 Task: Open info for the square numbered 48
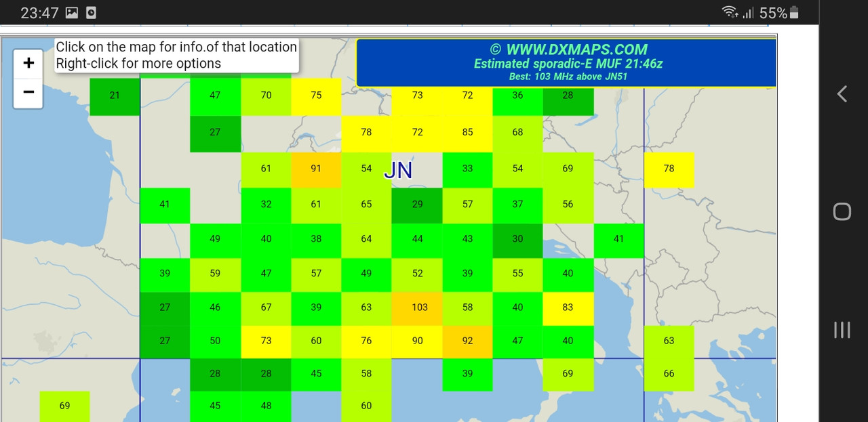(266, 406)
